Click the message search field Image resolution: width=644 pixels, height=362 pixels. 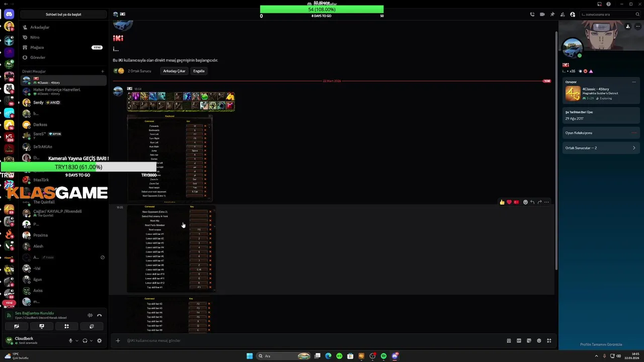(x=609, y=15)
